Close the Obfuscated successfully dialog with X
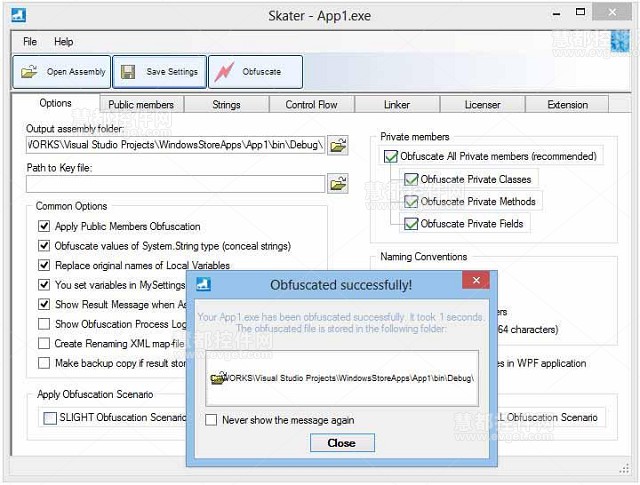640x485 pixels. click(476, 280)
